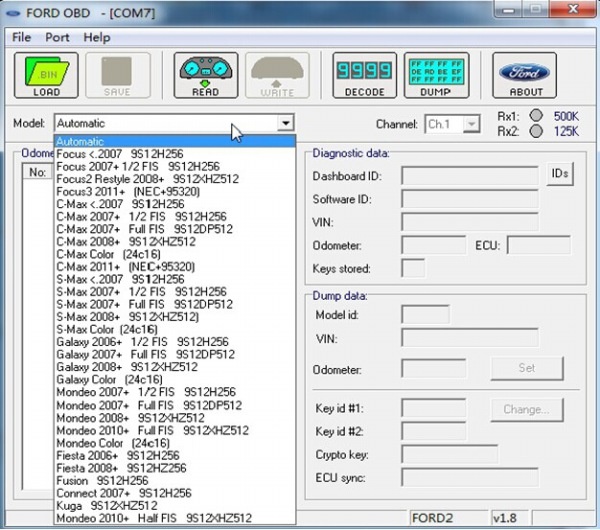Select S-Max Color (24c16)
Viewport: 600px width, 530px height.
click(x=175, y=329)
